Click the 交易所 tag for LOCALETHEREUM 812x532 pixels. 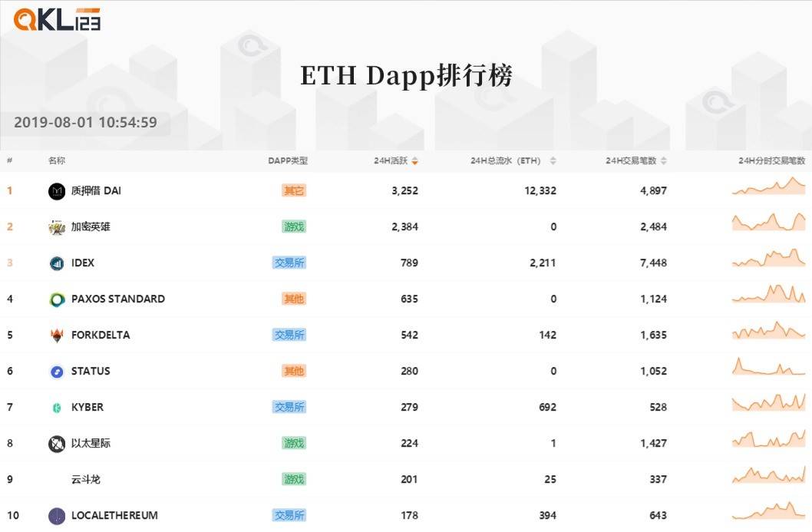tap(289, 515)
